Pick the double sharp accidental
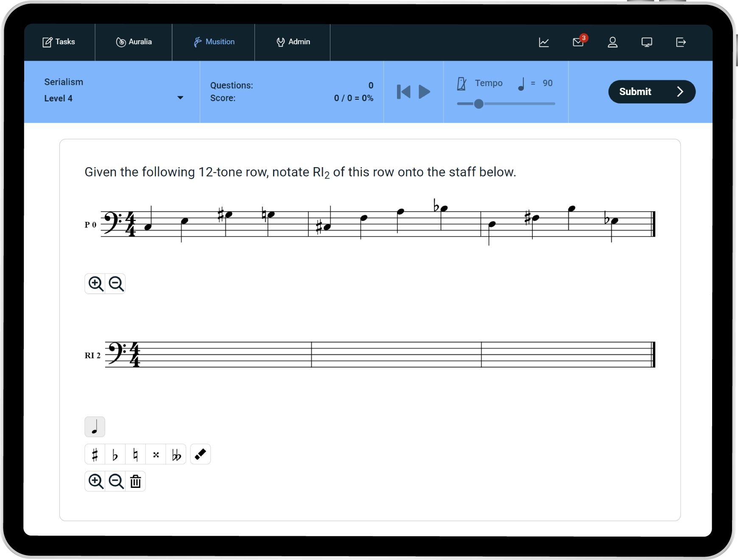Screen dimensions: 738x560 pos(156,455)
